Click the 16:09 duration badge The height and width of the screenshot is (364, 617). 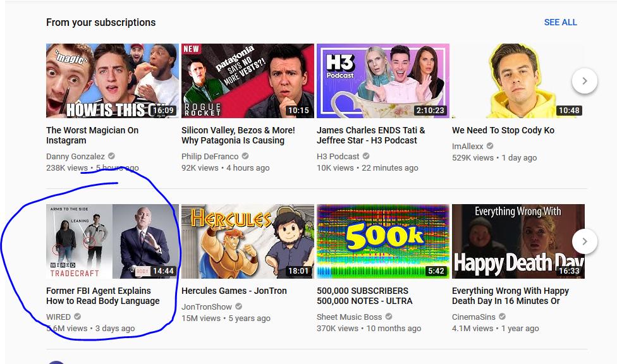click(x=163, y=110)
